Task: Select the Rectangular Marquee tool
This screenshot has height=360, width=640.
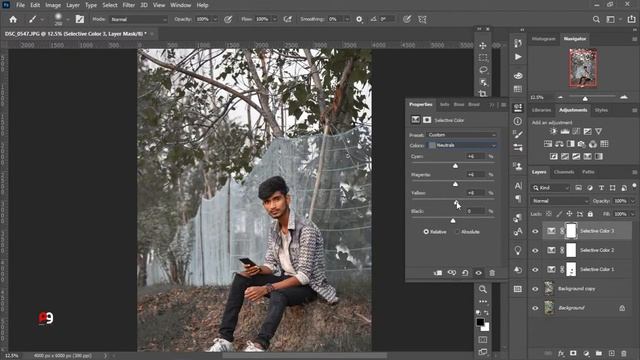Action: (x=483, y=58)
